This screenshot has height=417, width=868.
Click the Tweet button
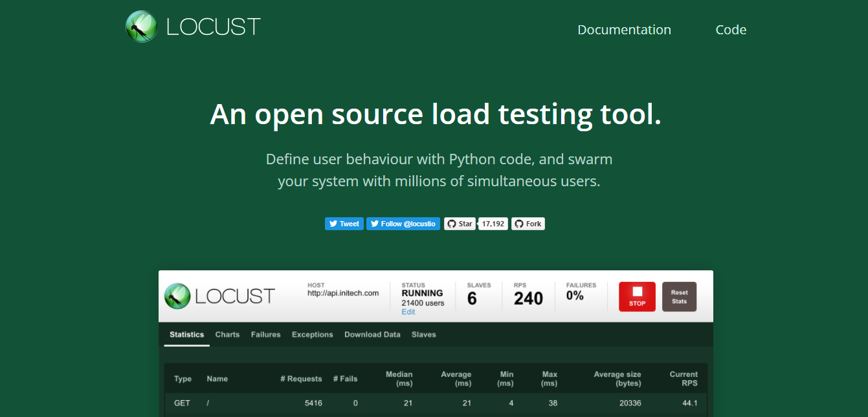(x=344, y=224)
